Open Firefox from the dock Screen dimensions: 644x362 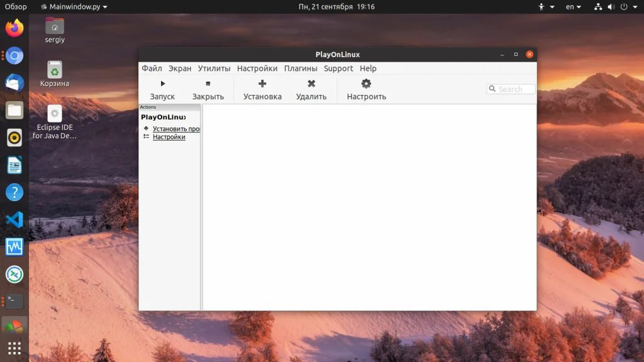[14, 28]
